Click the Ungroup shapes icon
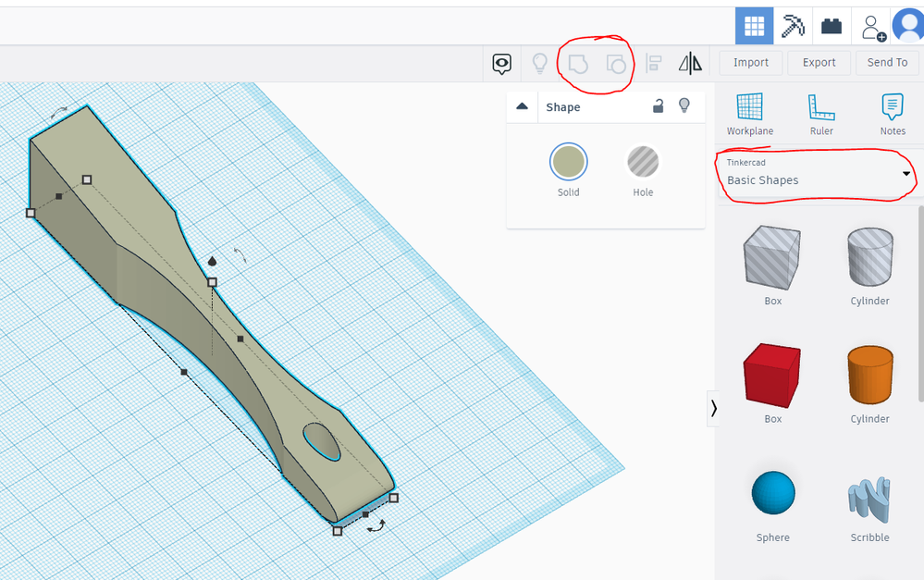 [616, 63]
